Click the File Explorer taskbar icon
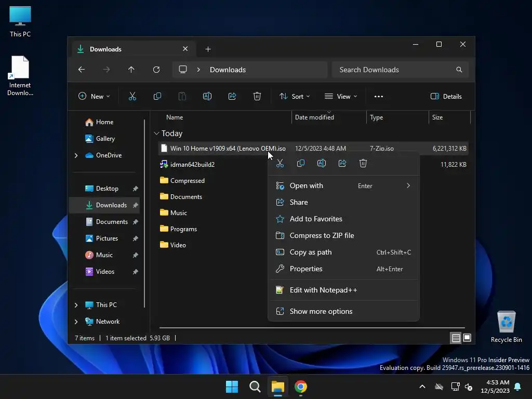Image resolution: width=532 pixels, height=399 pixels. 277,387
